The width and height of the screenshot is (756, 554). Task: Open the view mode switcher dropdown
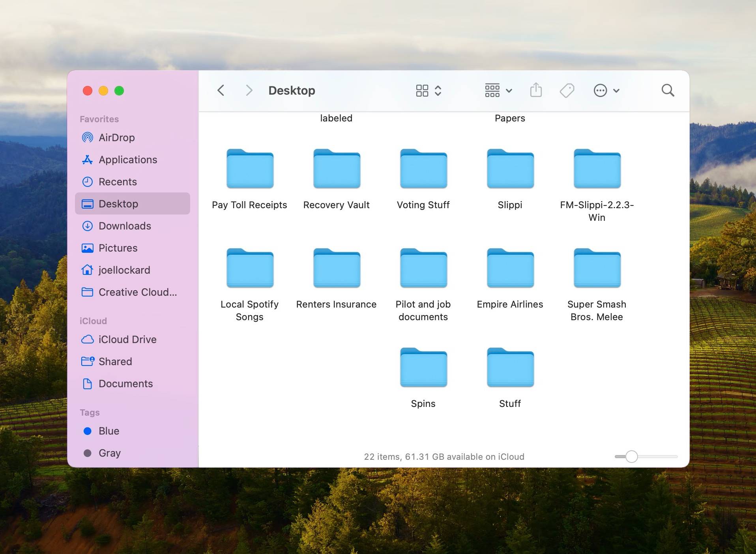coord(429,90)
